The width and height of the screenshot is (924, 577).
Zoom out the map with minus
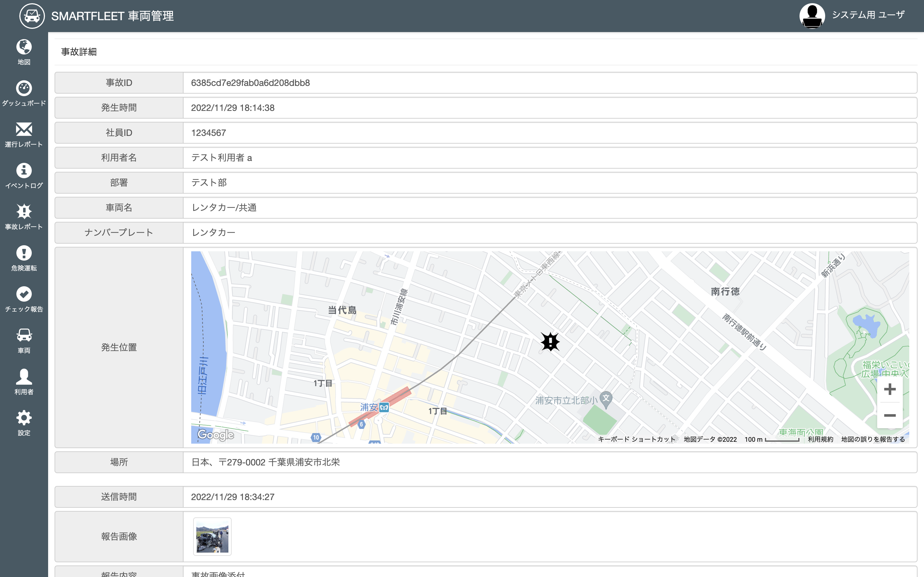[890, 415]
